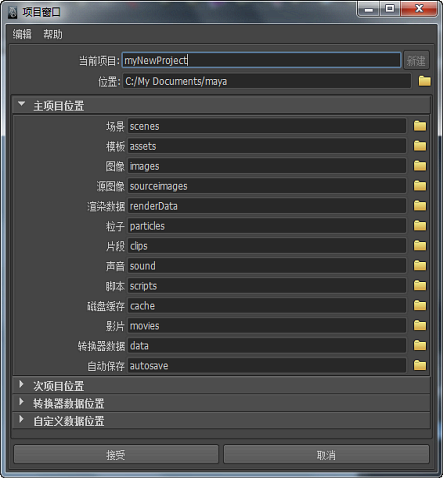Click the folder icon next to autosave

coord(420,366)
